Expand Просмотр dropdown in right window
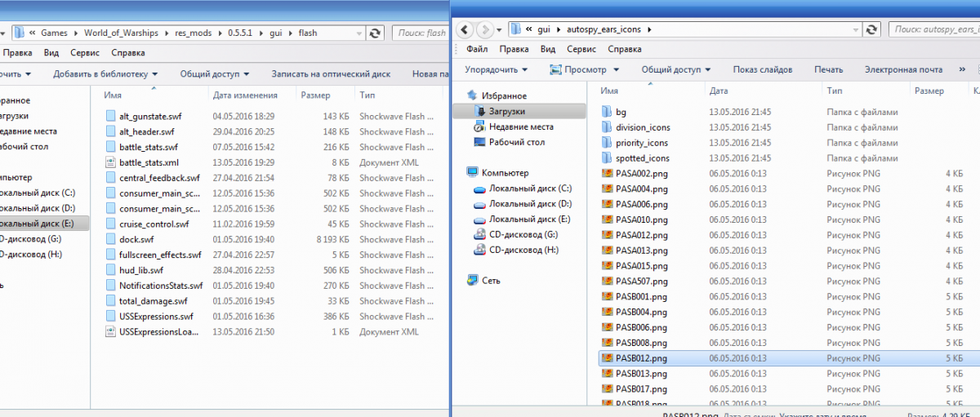980x417 pixels. coord(615,70)
